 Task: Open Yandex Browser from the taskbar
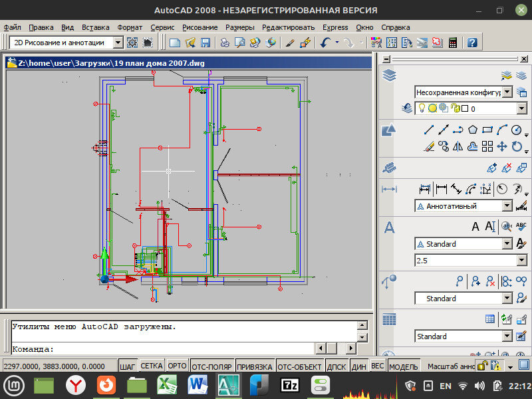[75, 386]
